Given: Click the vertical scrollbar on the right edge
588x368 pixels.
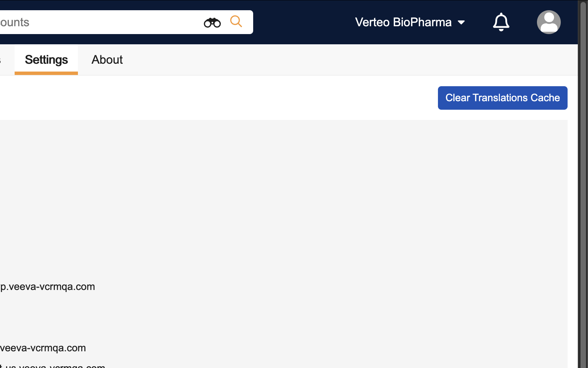Looking at the screenshot, I should tap(583, 184).
